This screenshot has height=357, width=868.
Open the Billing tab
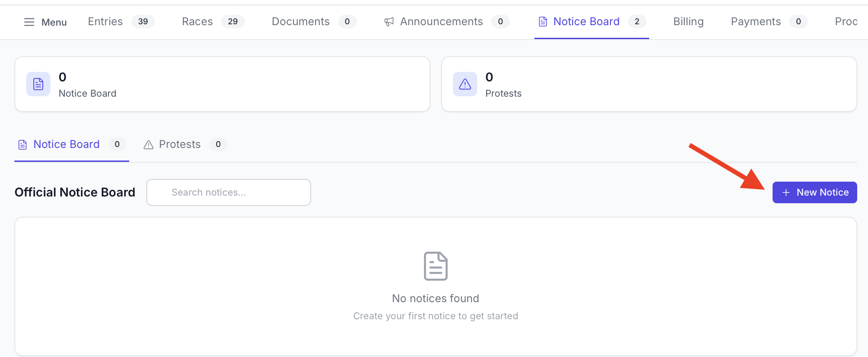click(688, 22)
